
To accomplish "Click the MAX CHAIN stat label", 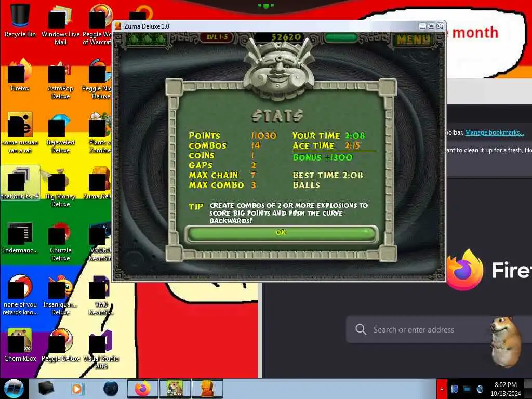I will click(214, 176).
